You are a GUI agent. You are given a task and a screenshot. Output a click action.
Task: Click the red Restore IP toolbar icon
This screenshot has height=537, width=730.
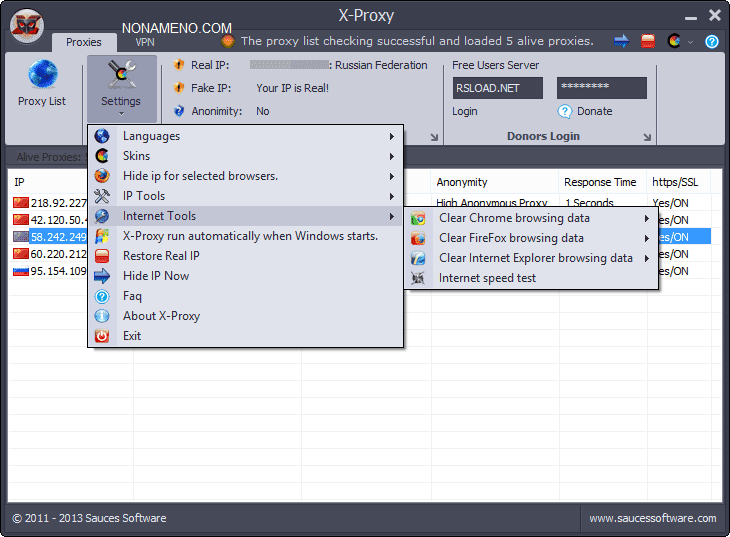click(x=648, y=41)
